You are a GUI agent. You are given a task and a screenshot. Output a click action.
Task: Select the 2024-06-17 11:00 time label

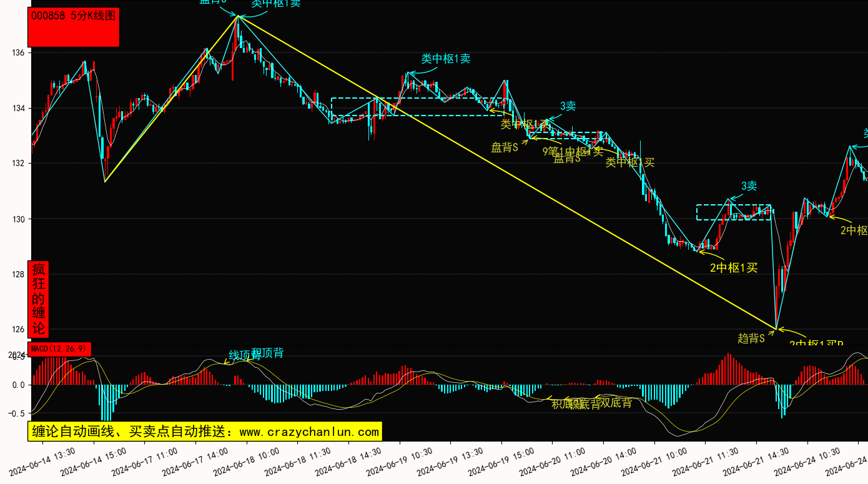pos(145,462)
